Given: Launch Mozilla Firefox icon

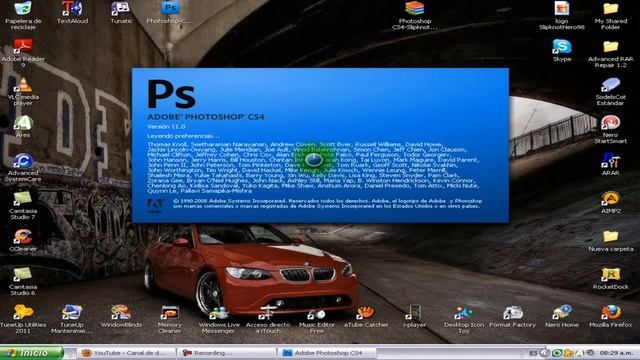Looking at the screenshot, I should (611, 313).
